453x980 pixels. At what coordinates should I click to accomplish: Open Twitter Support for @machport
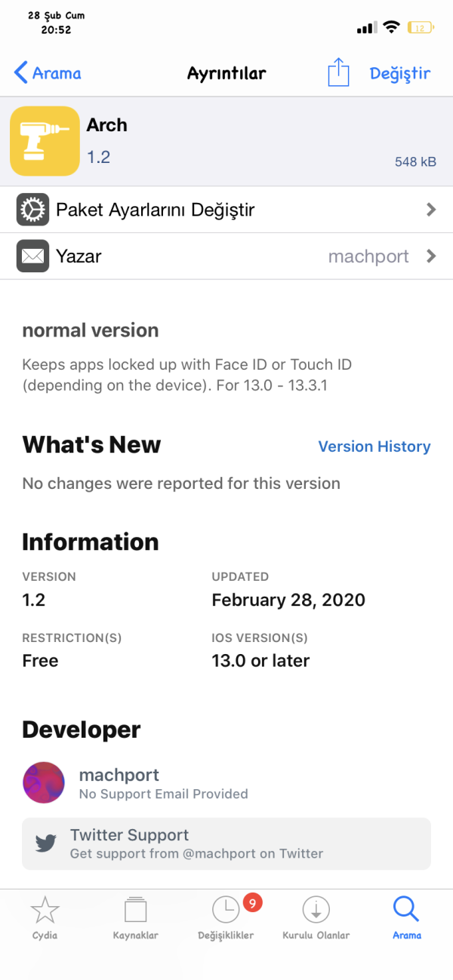click(226, 843)
